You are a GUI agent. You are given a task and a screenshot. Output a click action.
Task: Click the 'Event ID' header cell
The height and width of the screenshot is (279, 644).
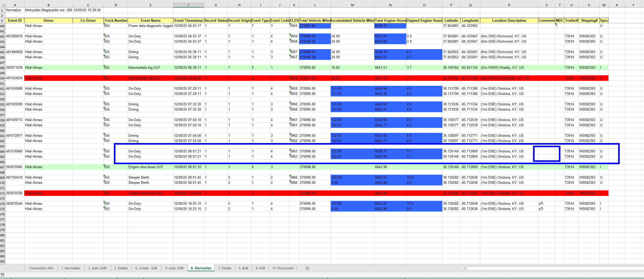click(x=15, y=21)
